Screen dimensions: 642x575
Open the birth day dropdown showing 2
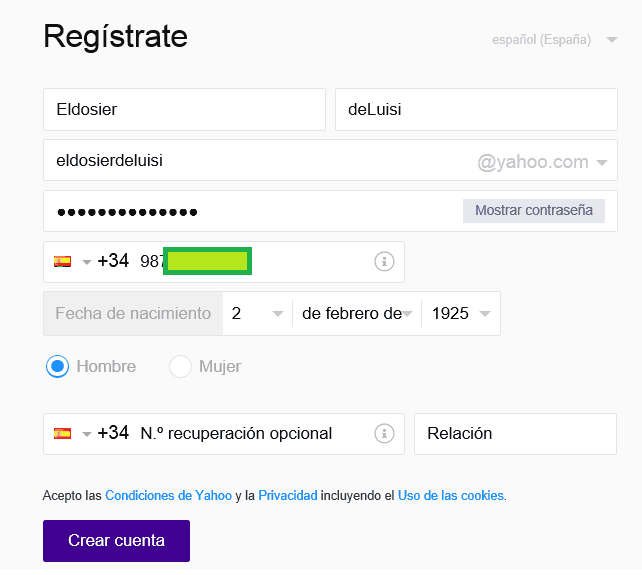pos(256,313)
